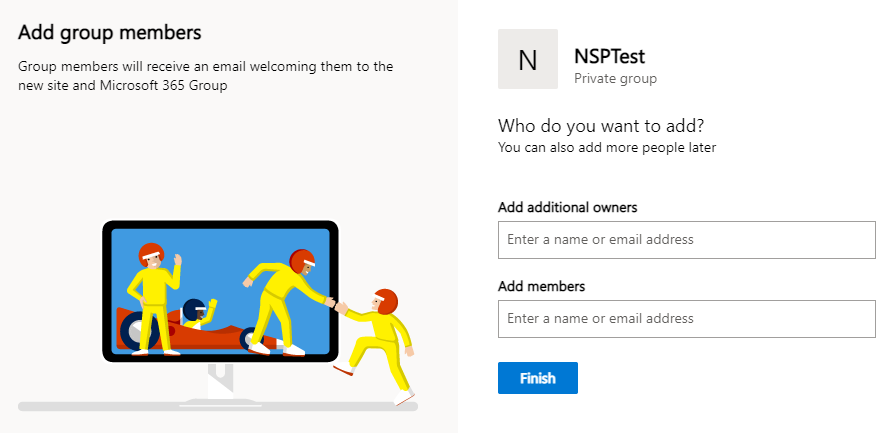Click the NSPTest group avatar tile

tap(528, 59)
